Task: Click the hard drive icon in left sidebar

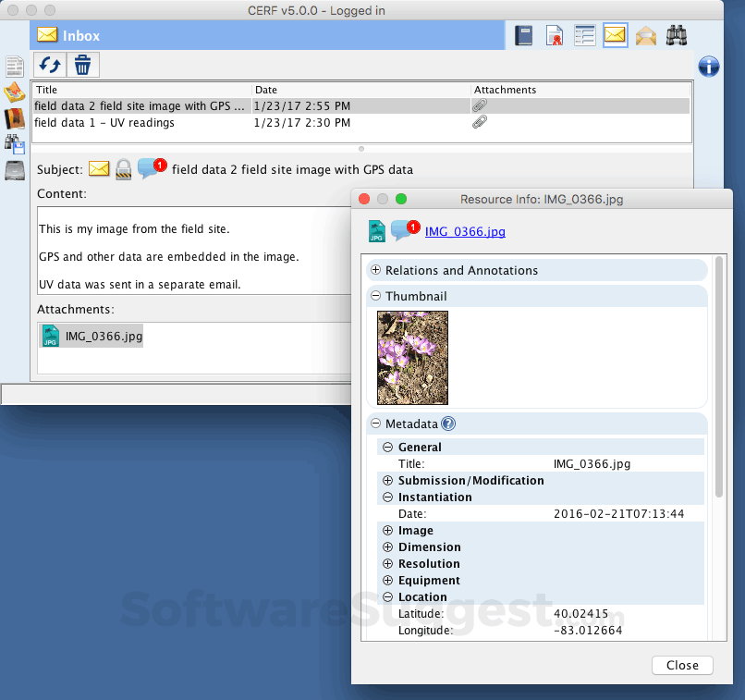Action: pyautogui.click(x=14, y=169)
